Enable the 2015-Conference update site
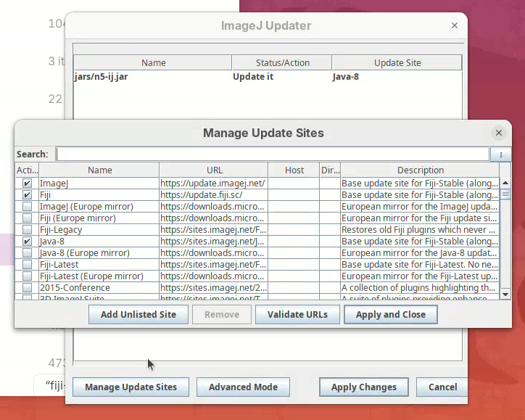Viewport: 525px width, 420px height. click(x=27, y=288)
